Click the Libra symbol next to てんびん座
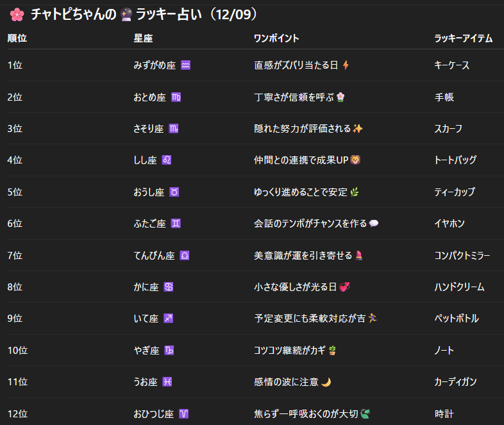Image resolution: width=504 pixels, height=425 pixels. pos(185,256)
